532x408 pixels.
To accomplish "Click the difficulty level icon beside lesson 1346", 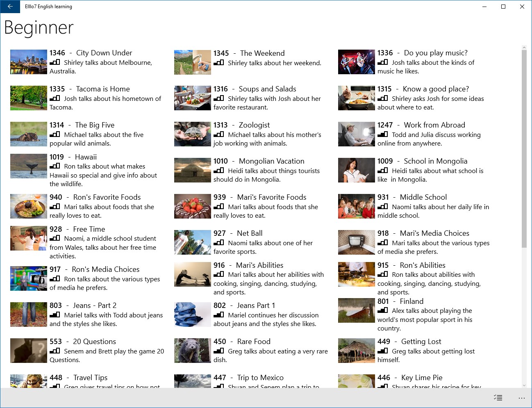I will [x=55, y=62].
